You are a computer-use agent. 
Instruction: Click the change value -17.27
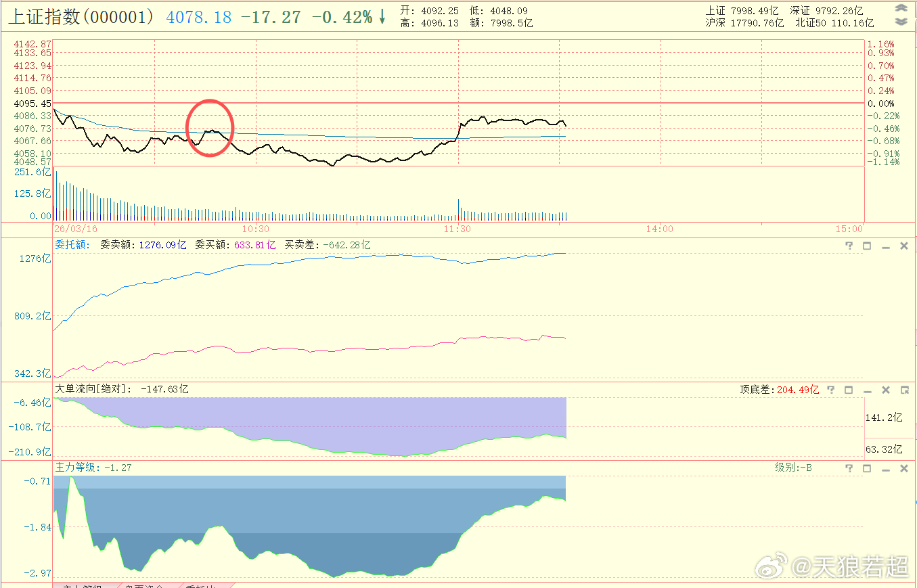click(271, 17)
